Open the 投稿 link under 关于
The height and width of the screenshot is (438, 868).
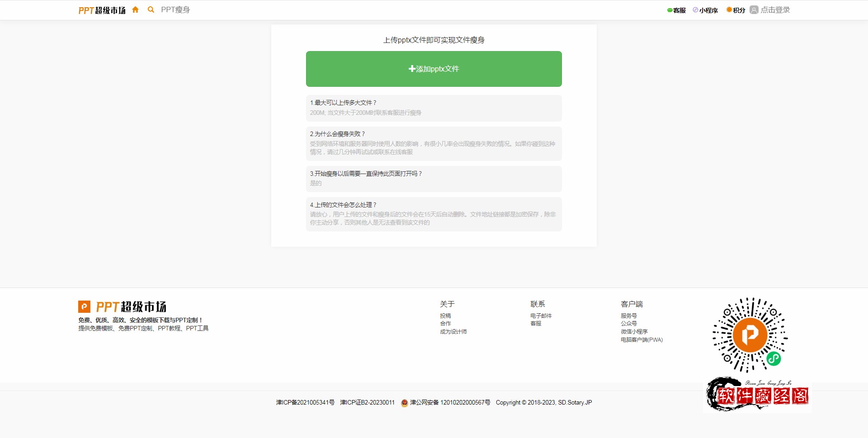[445, 315]
